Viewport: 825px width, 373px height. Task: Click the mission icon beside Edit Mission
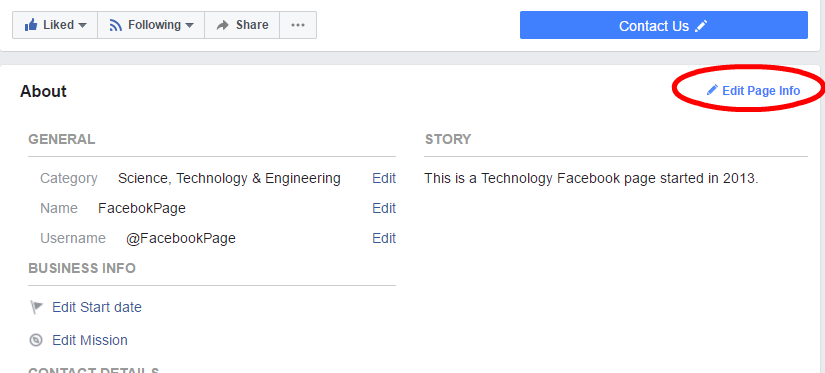click(36, 340)
